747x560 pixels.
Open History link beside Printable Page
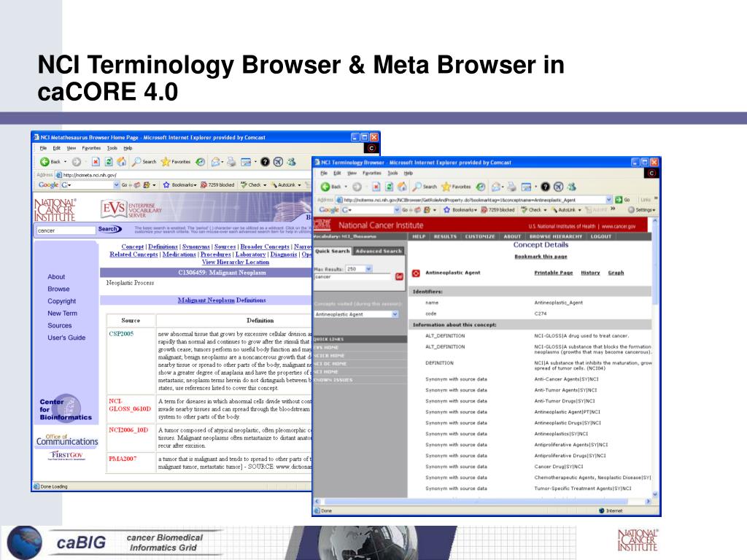pos(590,273)
